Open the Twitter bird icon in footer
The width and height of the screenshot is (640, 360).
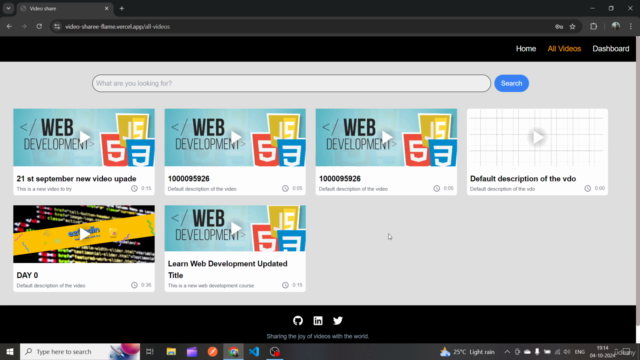coord(338,321)
